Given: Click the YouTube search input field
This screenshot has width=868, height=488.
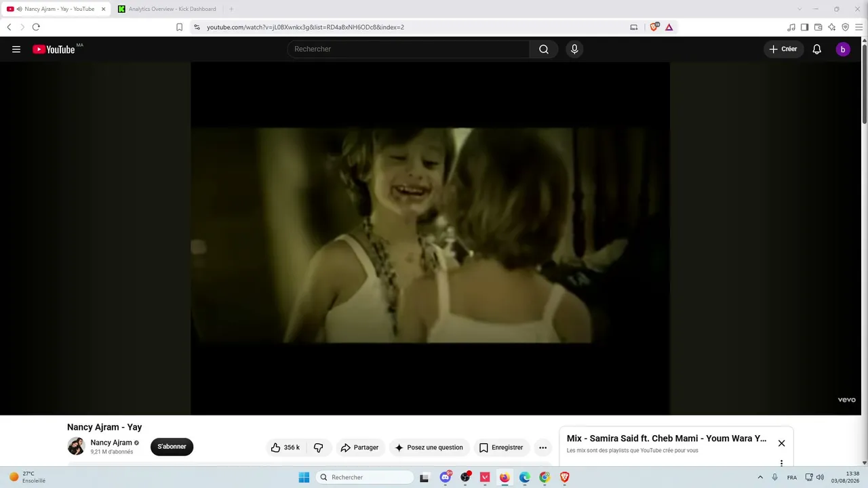Looking at the screenshot, I should click(x=408, y=49).
